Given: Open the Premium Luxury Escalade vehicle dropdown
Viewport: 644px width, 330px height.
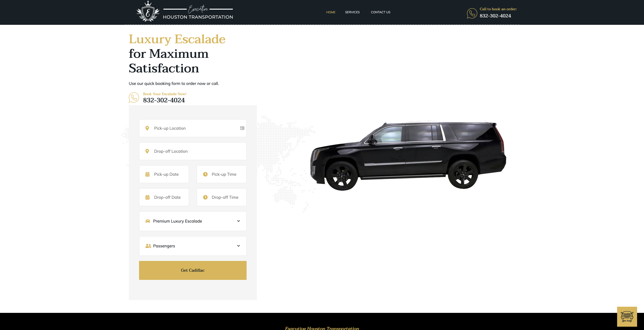Looking at the screenshot, I should coord(193,221).
